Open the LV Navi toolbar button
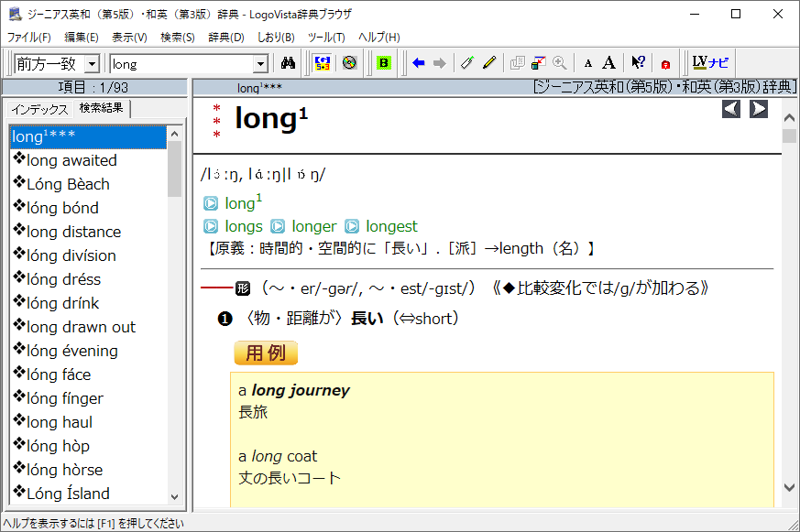Screen dimensions: 800x532 (710, 63)
